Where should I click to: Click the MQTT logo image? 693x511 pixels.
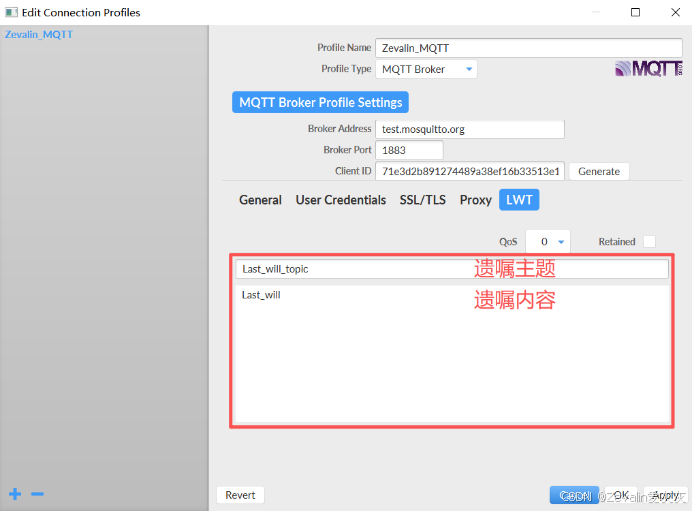648,69
